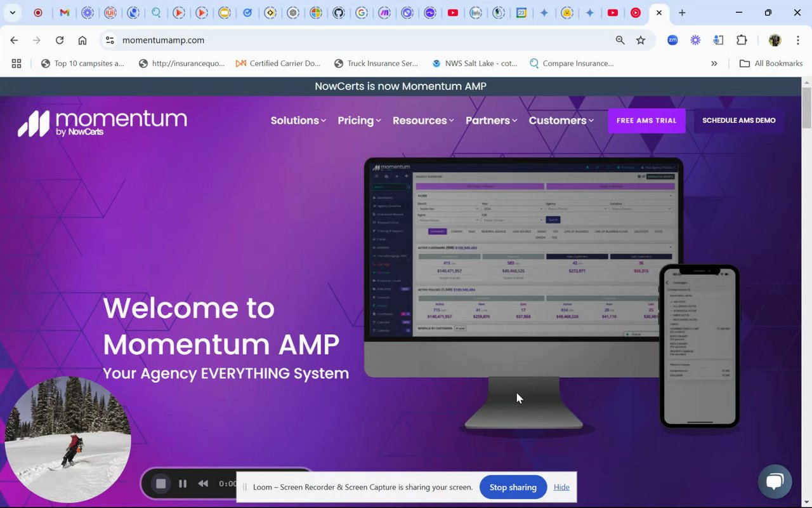
Task: Open 'Top 10 campsites' bookmark
Action: (82, 63)
